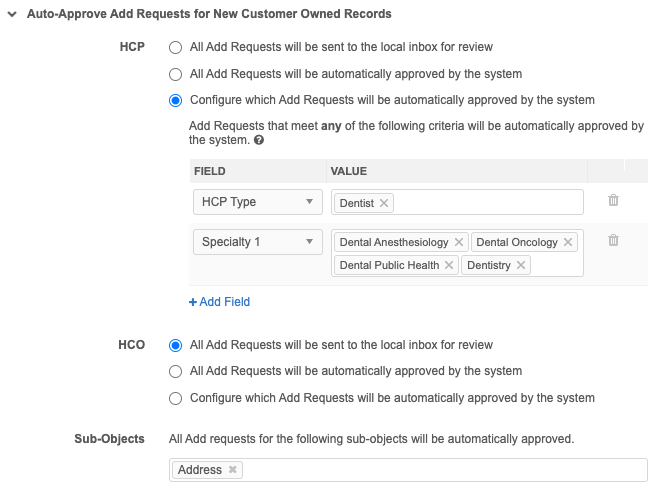The image size is (661, 493).
Task: Remove Address sub-object tag
Action: click(x=233, y=470)
